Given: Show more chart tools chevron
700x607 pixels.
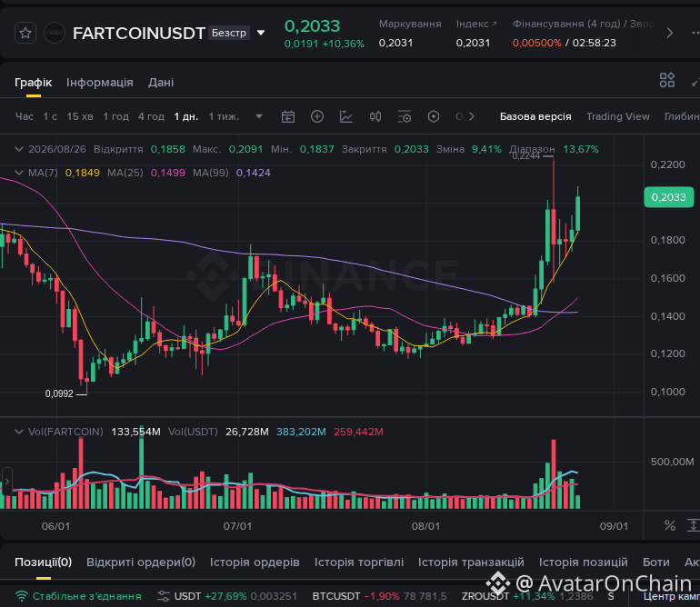Looking at the screenshot, I should point(472,116).
